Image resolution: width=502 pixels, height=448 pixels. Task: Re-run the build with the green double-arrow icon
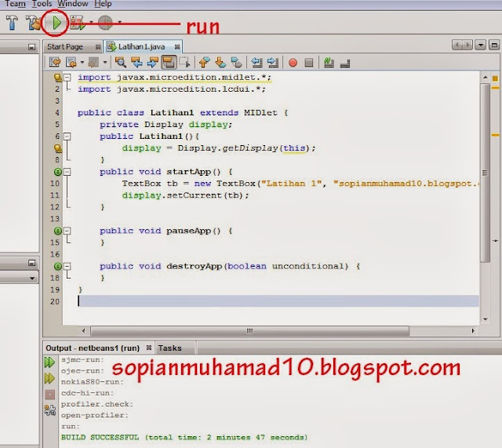(x=49, y=362)
